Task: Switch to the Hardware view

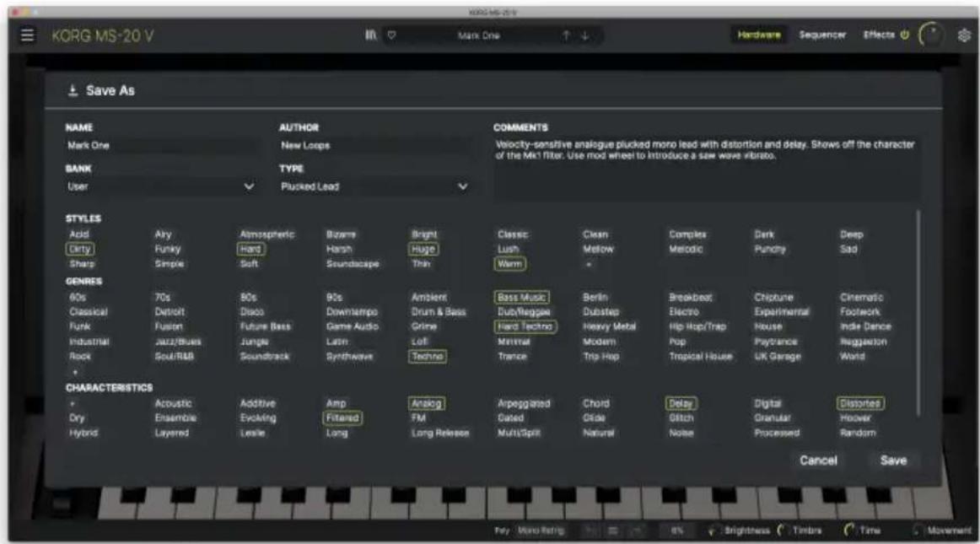Action: [759, 35]
